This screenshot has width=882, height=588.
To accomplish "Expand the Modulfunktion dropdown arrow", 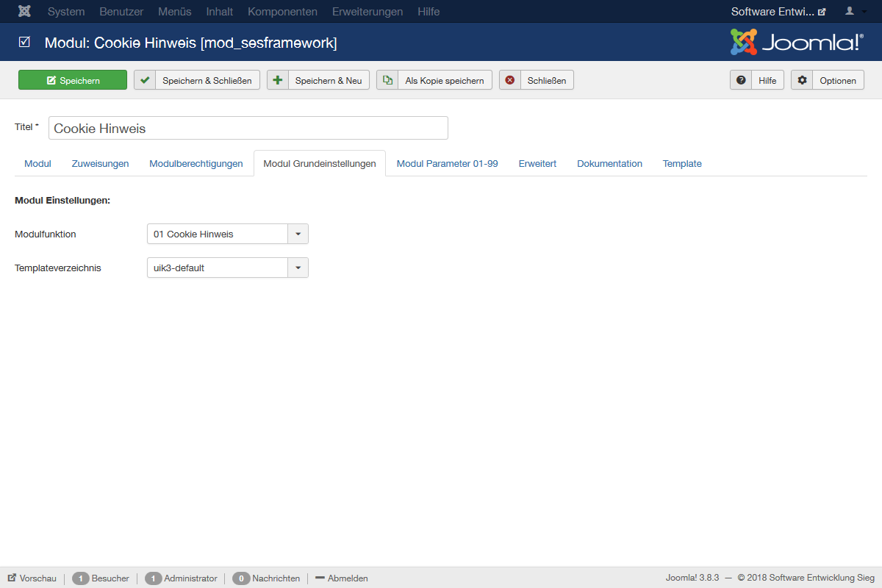I will tap(298, 234).
